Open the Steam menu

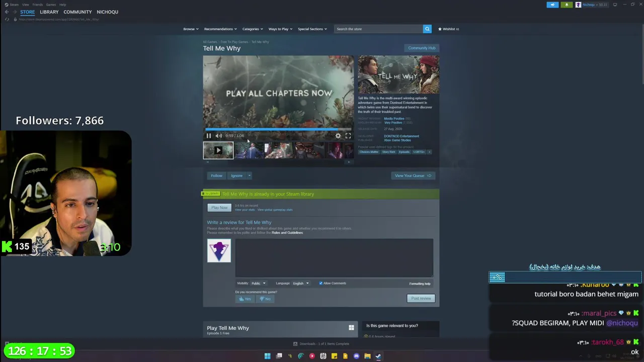(x=13, y=5)
